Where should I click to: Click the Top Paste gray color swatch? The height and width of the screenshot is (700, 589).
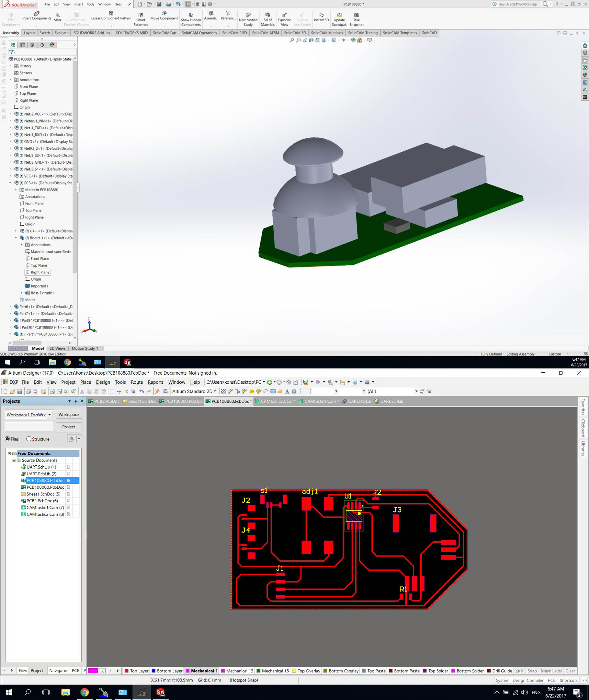coord(364,671)
